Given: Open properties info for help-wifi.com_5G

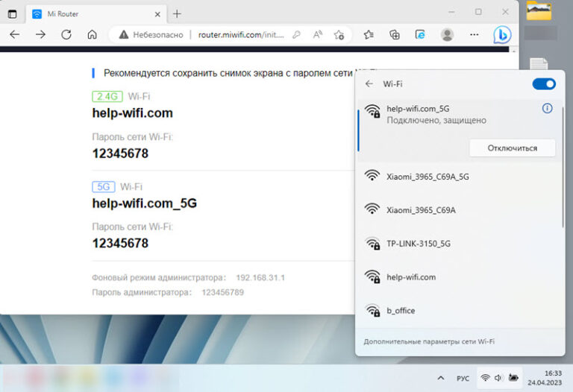Looking at the screenshot, I should [547, 108].
